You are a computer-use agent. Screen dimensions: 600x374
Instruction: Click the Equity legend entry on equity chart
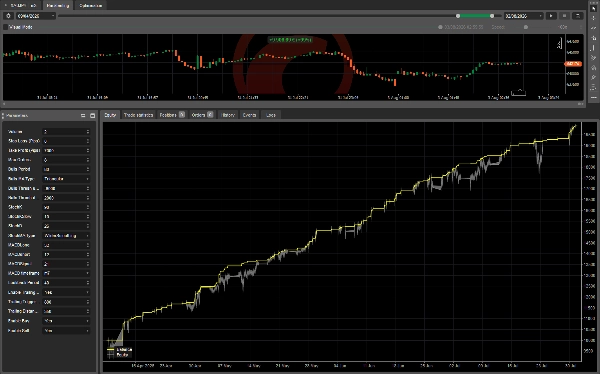pos(118,355)
